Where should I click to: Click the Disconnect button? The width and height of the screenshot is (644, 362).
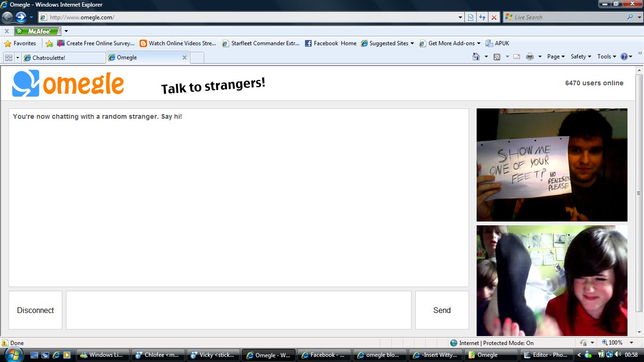[x=35, y=310]
